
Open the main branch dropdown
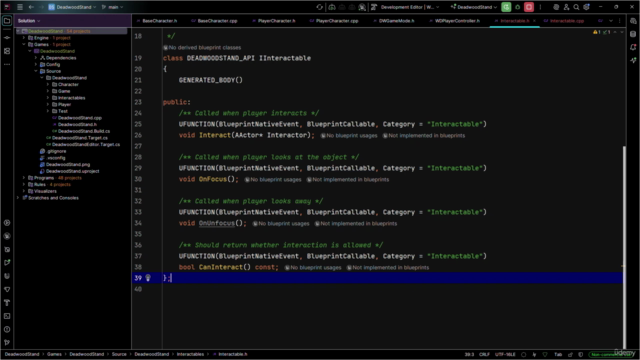(x=112, y=7)
